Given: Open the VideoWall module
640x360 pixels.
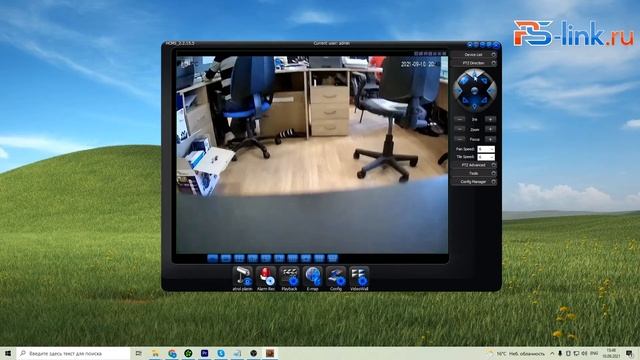Looking at the screenshot, I should (x=359, y=278).
